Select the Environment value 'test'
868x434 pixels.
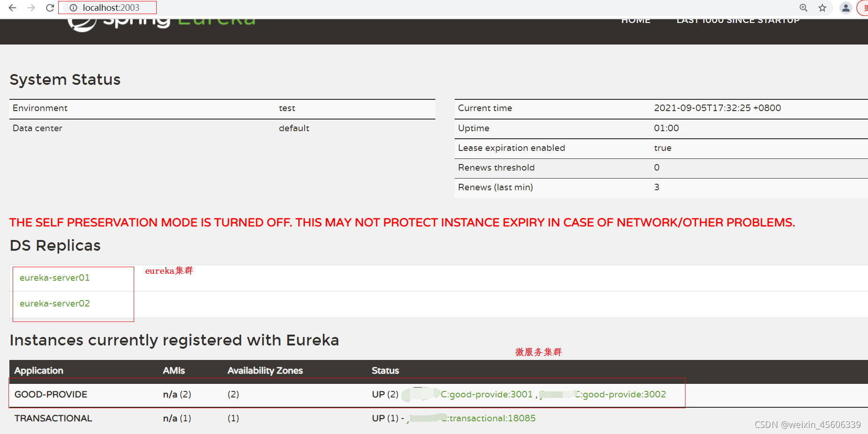coord(287,108)
